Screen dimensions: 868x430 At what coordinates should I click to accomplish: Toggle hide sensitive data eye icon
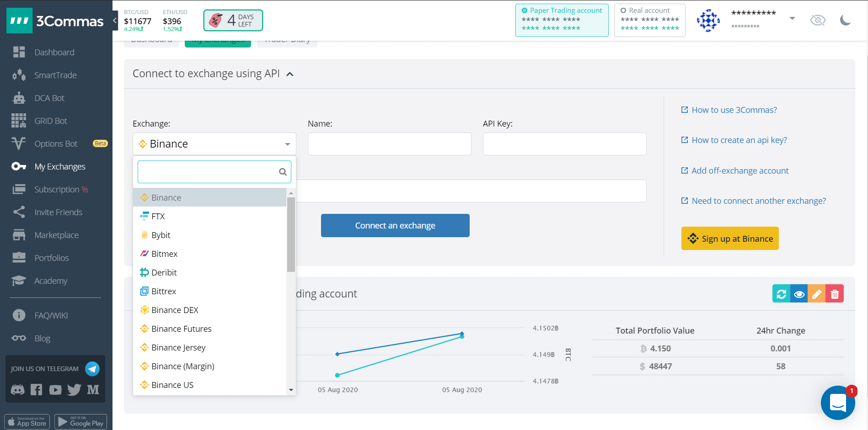pyautogui.click(x=817, y=20)
